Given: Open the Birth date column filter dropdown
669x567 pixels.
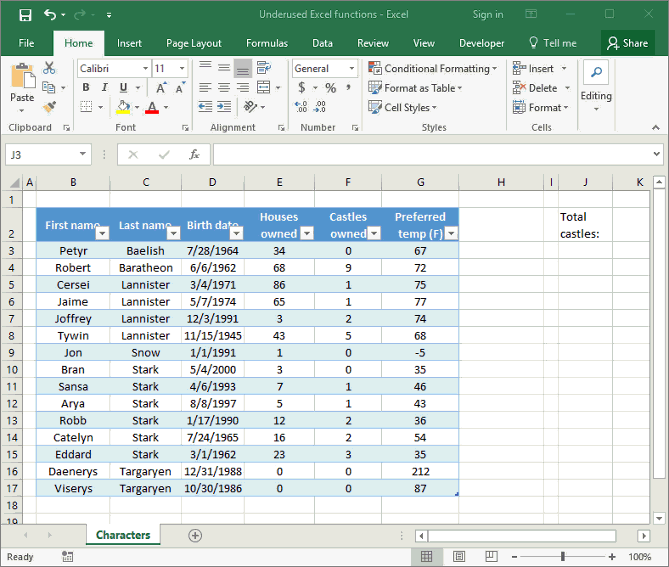Looking at the screenshot, I should [x=236, y=233].
